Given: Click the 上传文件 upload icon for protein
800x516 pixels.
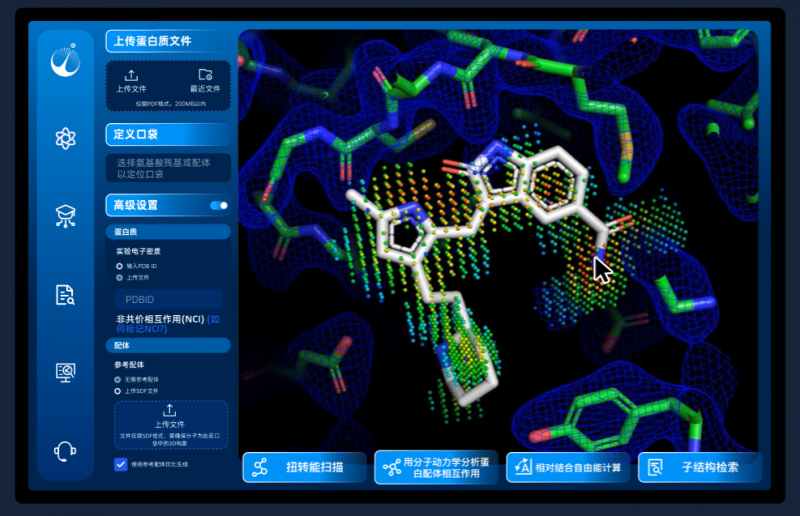Looking at the screenshot, I should tap(132, 76).
